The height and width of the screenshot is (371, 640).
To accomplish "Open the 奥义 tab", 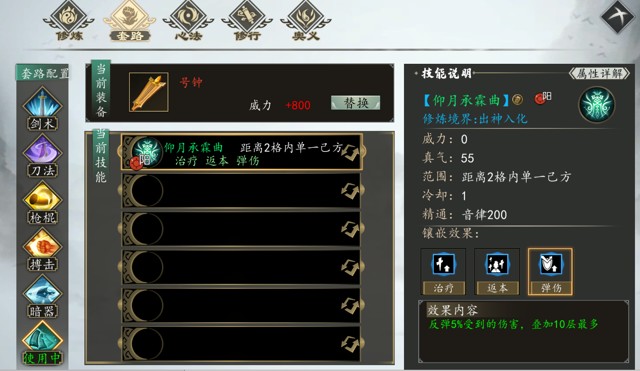I will pyautogui.click(x=306, y=21).
